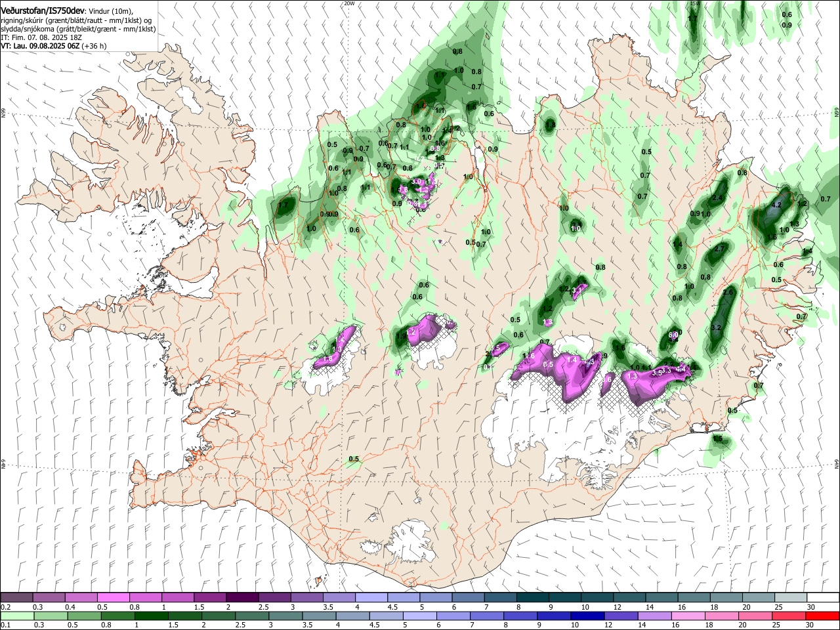Choose the darkest purple swatch between 2 and 2.5
The image size is (840, 630).
(x=242, y=597)
